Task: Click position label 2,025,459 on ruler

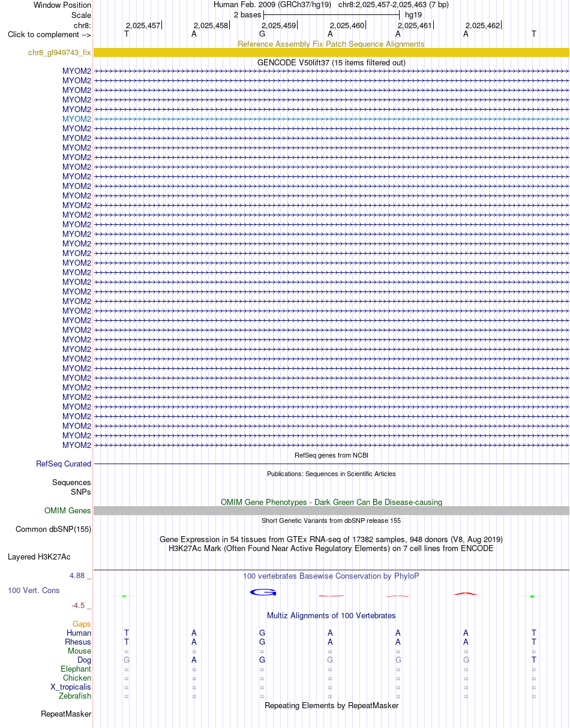Action: [279, 25]
